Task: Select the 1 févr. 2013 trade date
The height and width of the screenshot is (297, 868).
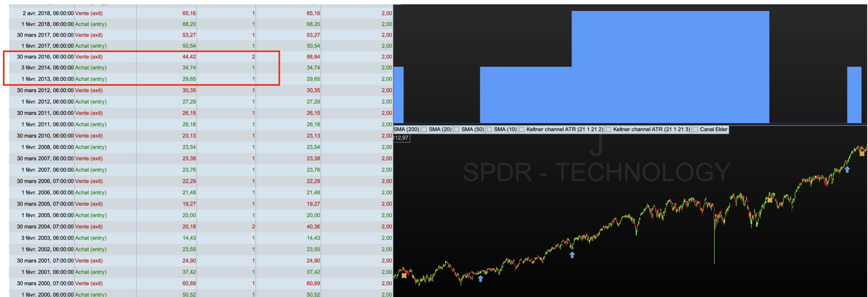Action: click(x=47, y=79)
